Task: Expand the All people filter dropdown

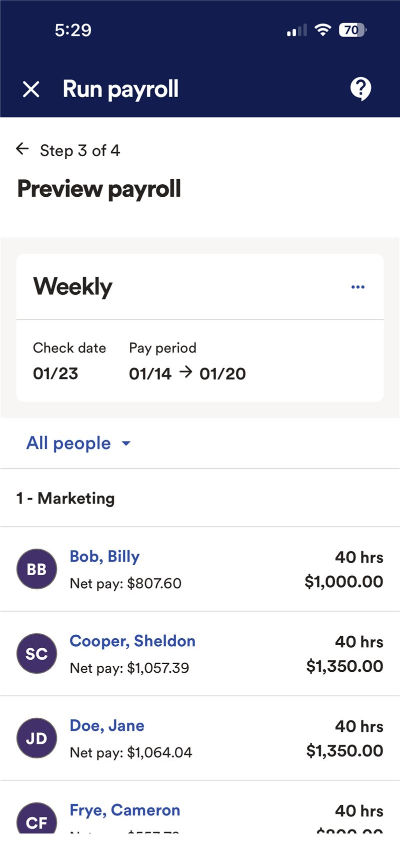Action: click(x=68, y=444)
